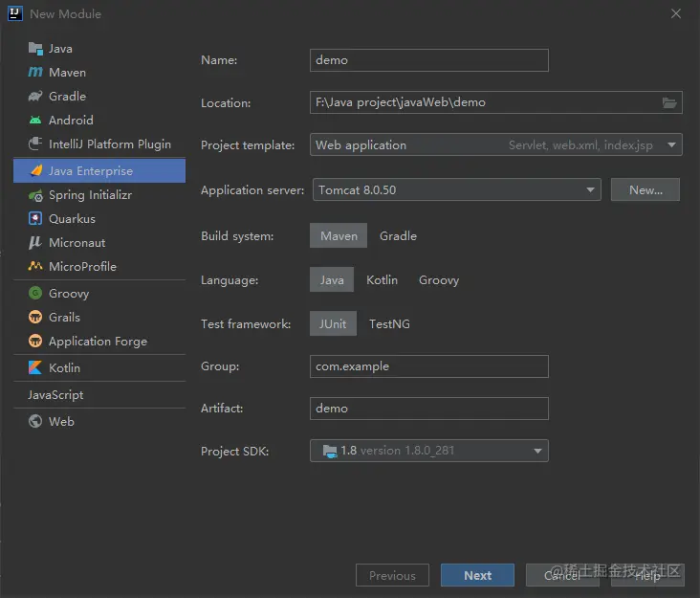Select Quarkus list entry
This screenshot has height=598, width=700.
pyautogui.click(x=99, y=218)
